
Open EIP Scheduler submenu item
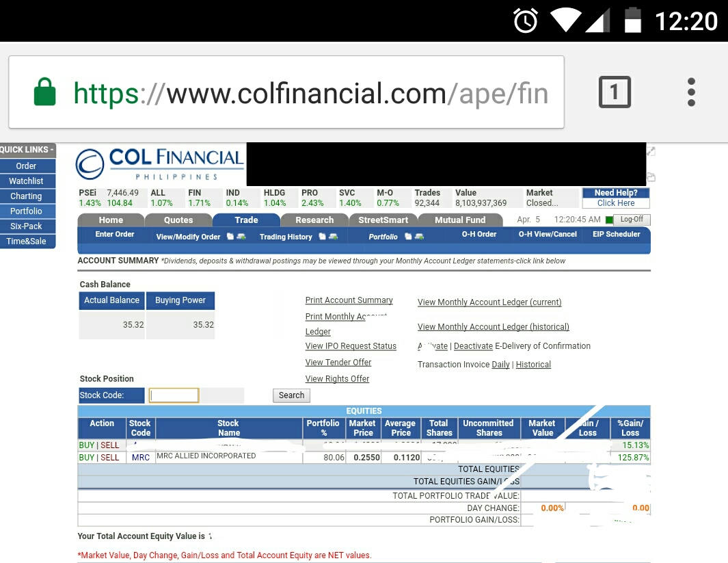pyautogui.click(x=616, y=234)
